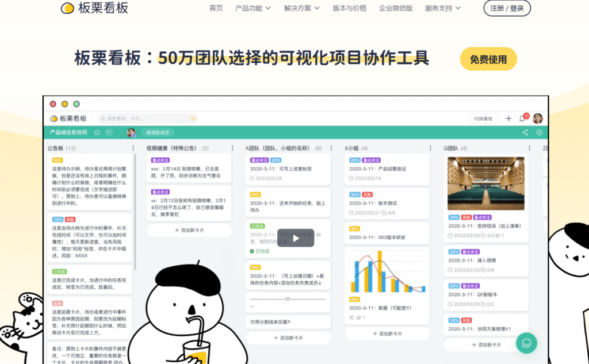Image resolution: width=589 pixels, height=364 pixels.
Task: Toggle the favorite star next to 产品线任务协同
Action: pyautogui.click(x=97, y=133)
